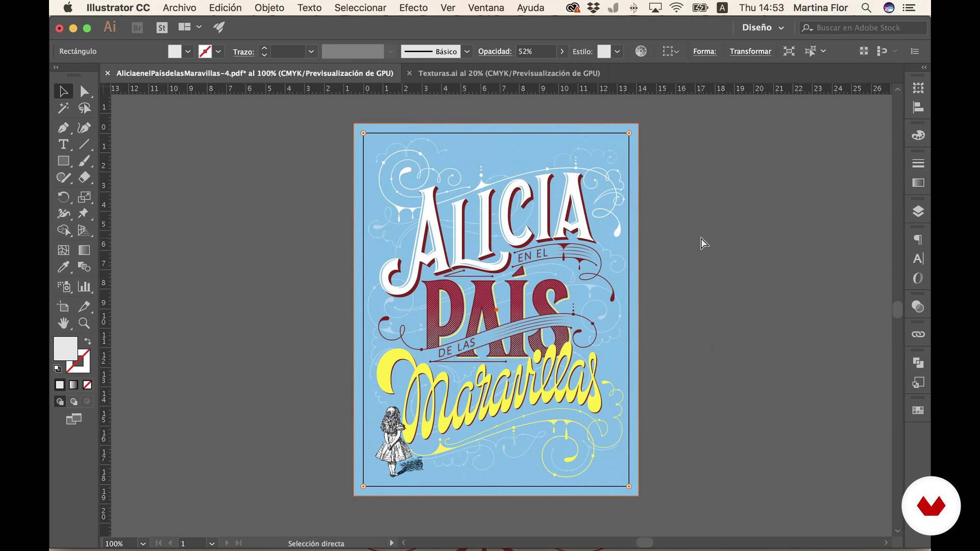
Task: Select the Paintbrush tool
Action: 84,161
